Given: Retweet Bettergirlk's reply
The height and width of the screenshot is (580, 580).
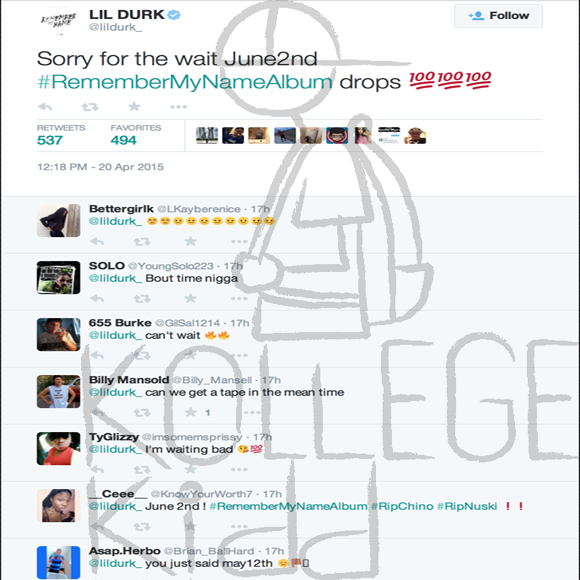Looking at the screenshot, I should coord(142,242).
